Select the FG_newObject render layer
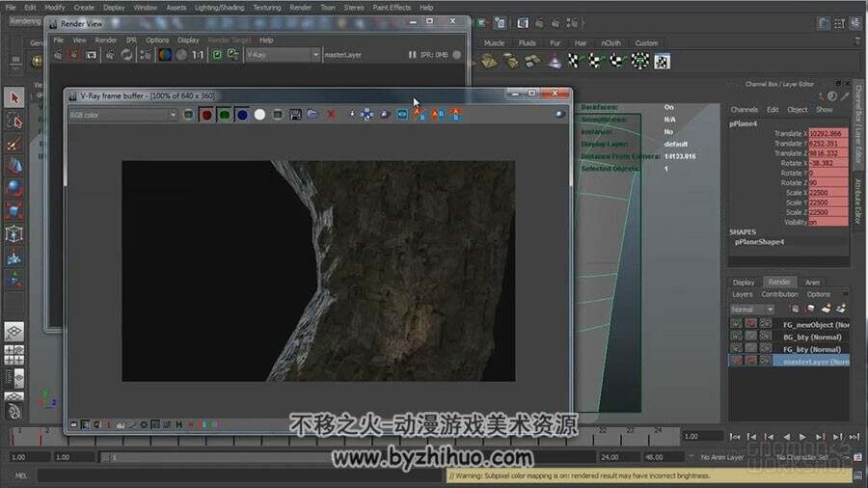Screen dimensions: 868x488 (816, 325)
